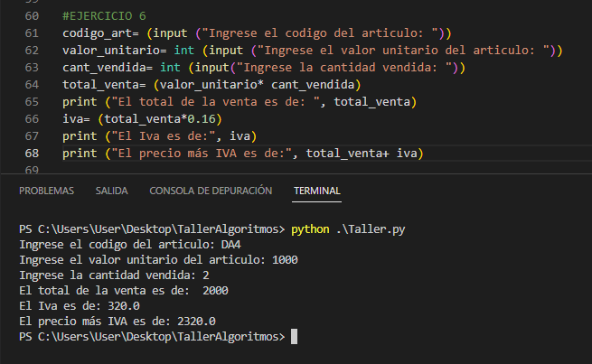Click terminal line "Ingrese la cantidad vendida: 2"
This screenshot has height=364, width=592.
click(114, 275)
